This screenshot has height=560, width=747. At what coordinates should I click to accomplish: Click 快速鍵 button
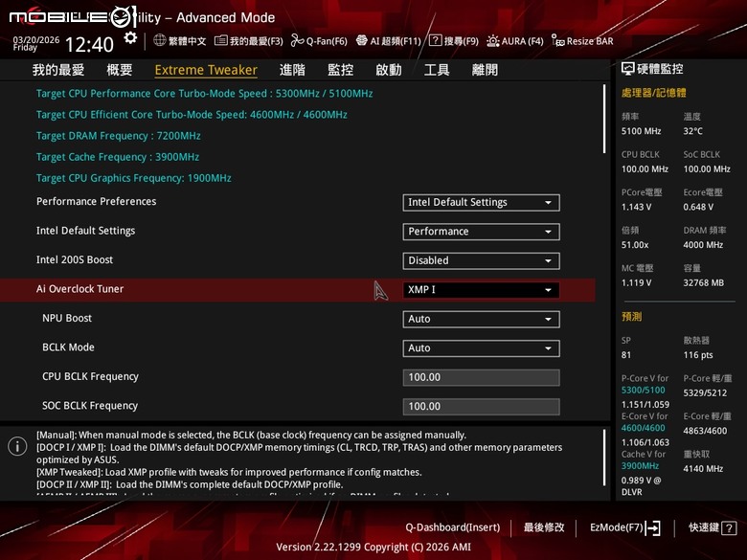(704, 527)
